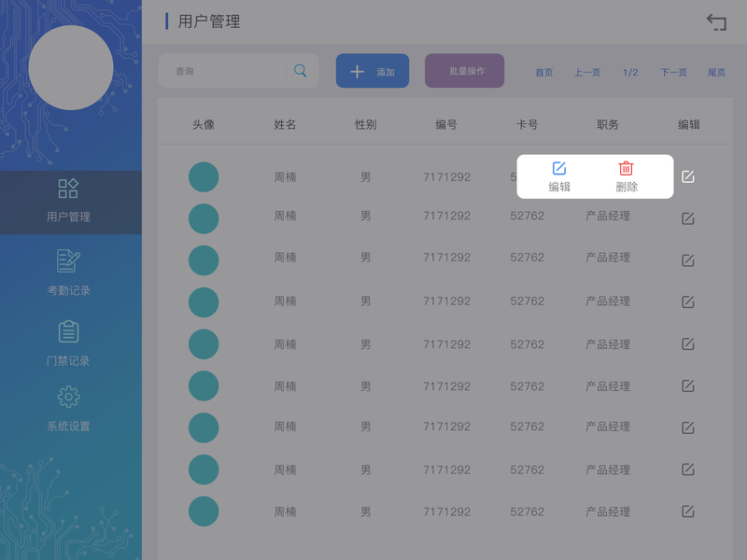Click the 姓名 column header
Image resolution: width=747 pixels, height=560 pixels.
(x=285, y=125)
